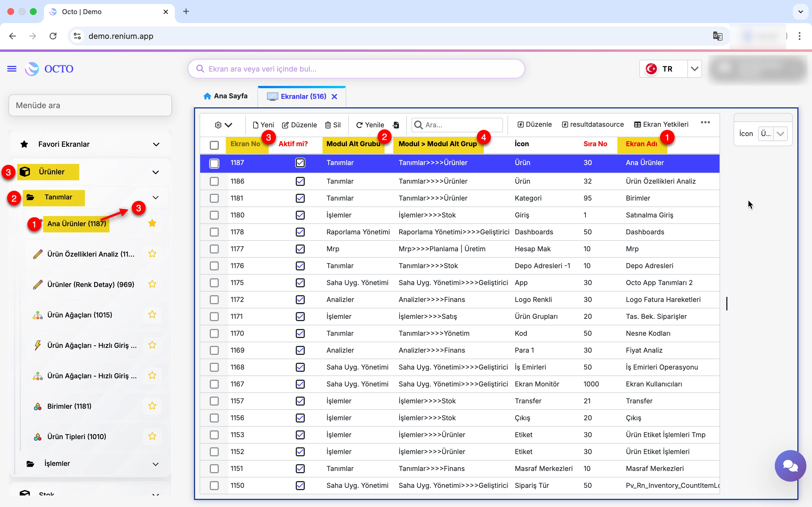Switch to the Ana Sayfa tab
This screenshot has height=507, width=812.
(226, 96)
